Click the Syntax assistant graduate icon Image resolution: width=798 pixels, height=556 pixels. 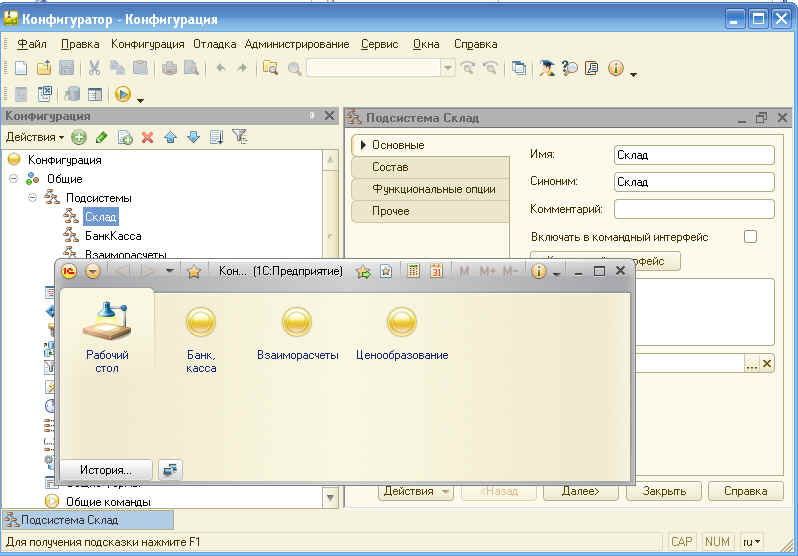click(x=547, y=68)
